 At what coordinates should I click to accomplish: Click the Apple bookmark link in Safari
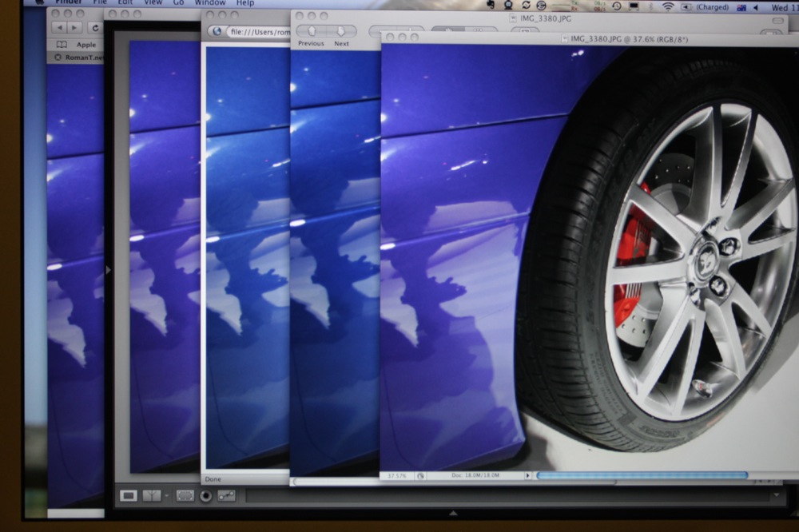click(x=85, y=45)
